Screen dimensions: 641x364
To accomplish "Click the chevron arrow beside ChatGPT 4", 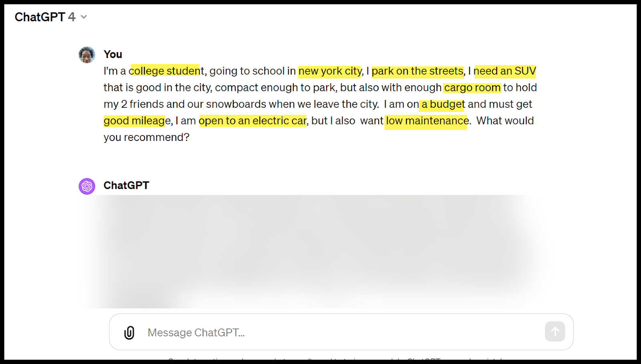I will point(84,17).
